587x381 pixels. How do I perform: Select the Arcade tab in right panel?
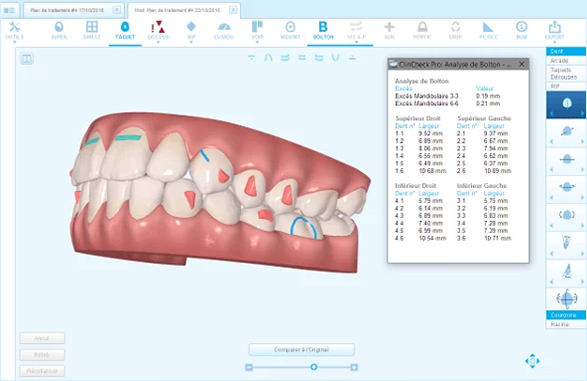point(566,61)
